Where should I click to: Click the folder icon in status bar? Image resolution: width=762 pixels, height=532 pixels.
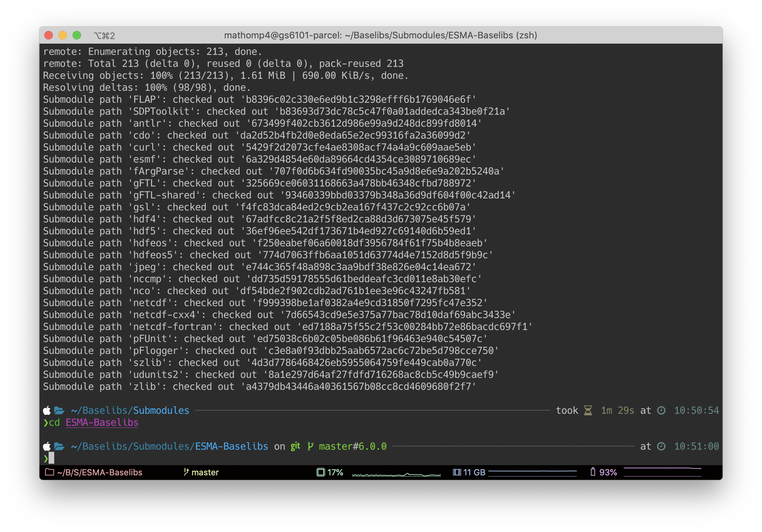tap(50, 472)
